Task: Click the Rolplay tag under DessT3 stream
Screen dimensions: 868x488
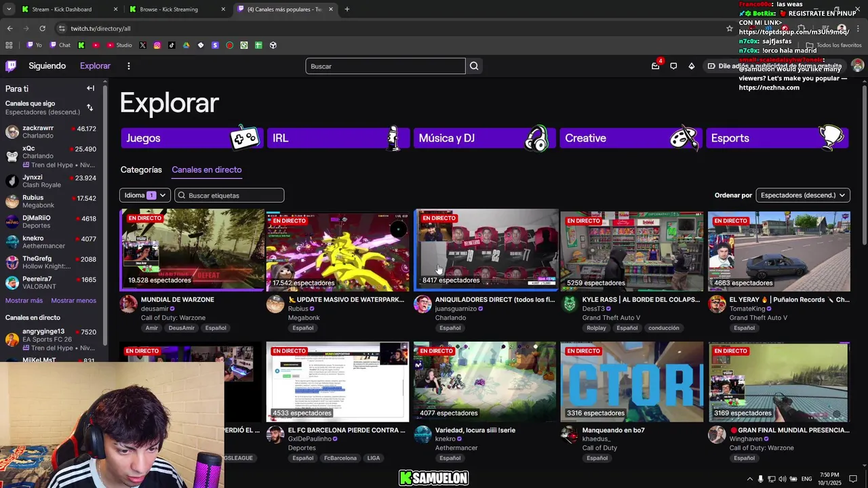Action: click(596, 328)
